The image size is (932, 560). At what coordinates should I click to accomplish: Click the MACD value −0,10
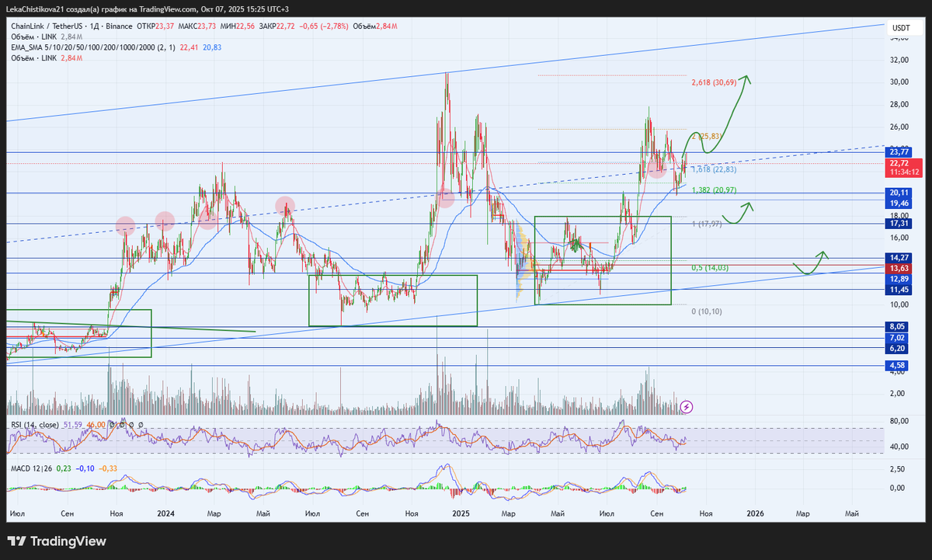click(x=85, y=468)
